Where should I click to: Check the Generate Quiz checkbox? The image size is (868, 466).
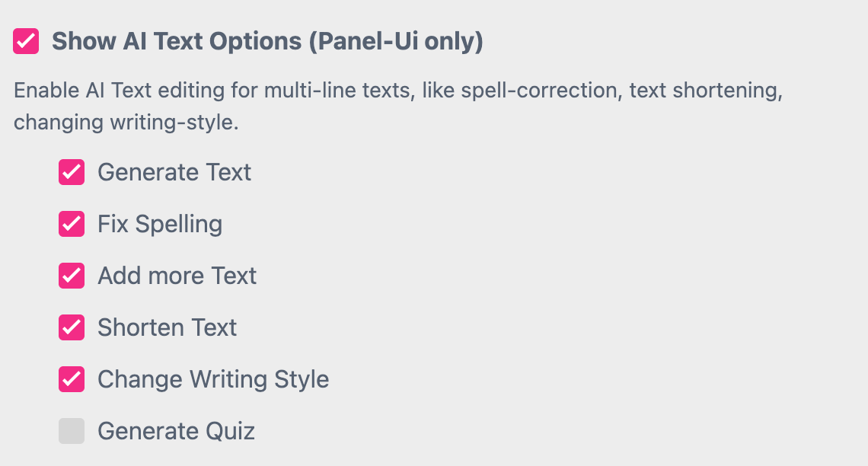71,431
